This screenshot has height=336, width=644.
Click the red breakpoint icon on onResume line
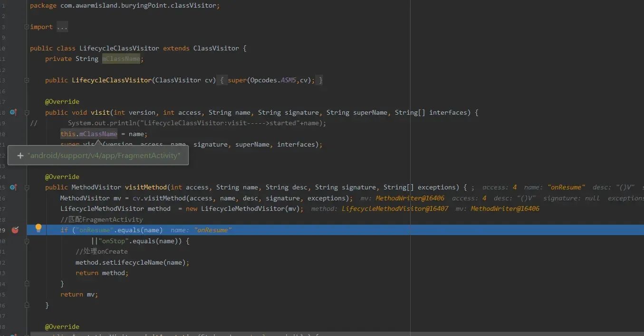pos(15,230)
